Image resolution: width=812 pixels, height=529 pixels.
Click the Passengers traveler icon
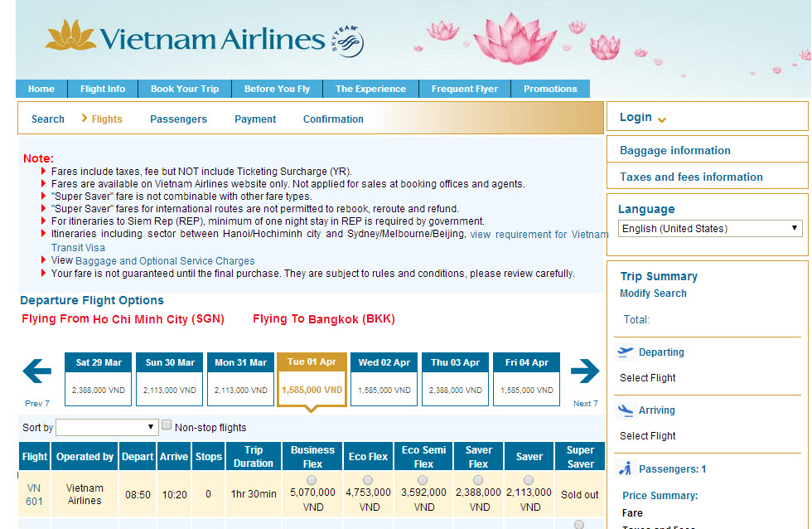tap(626, 468)
